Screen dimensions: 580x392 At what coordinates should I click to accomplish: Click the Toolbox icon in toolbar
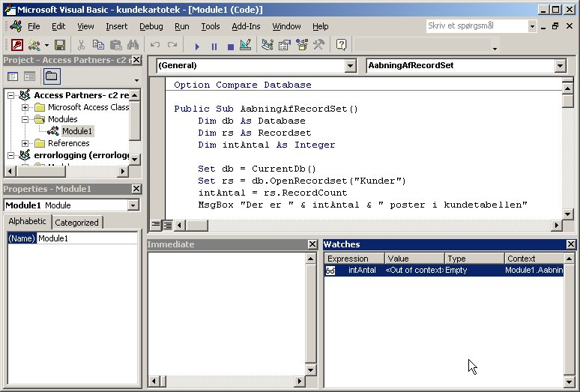point(318,45)
